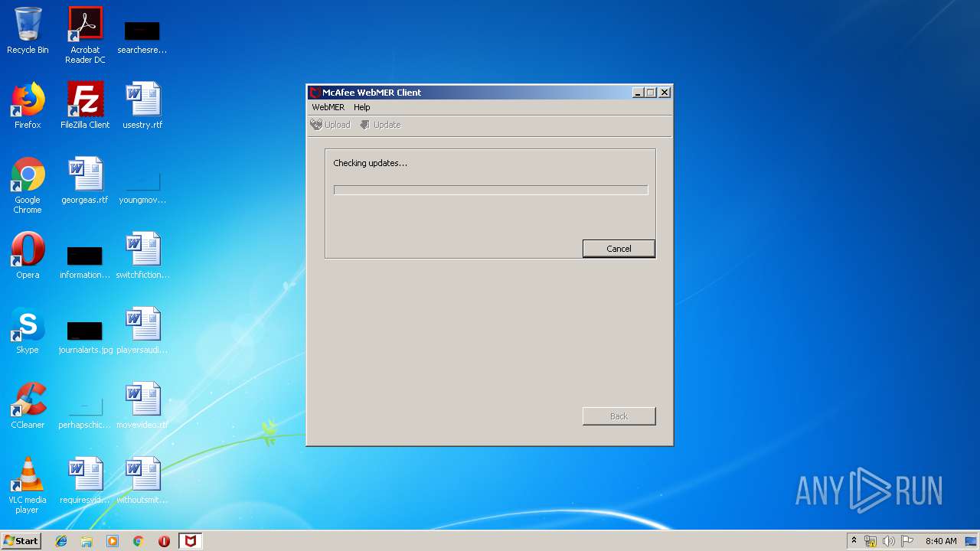Image resolution: width=980 pixels, height=551 pixels.
Task: Click the Update toolbar button
Action: click(380, 125)
